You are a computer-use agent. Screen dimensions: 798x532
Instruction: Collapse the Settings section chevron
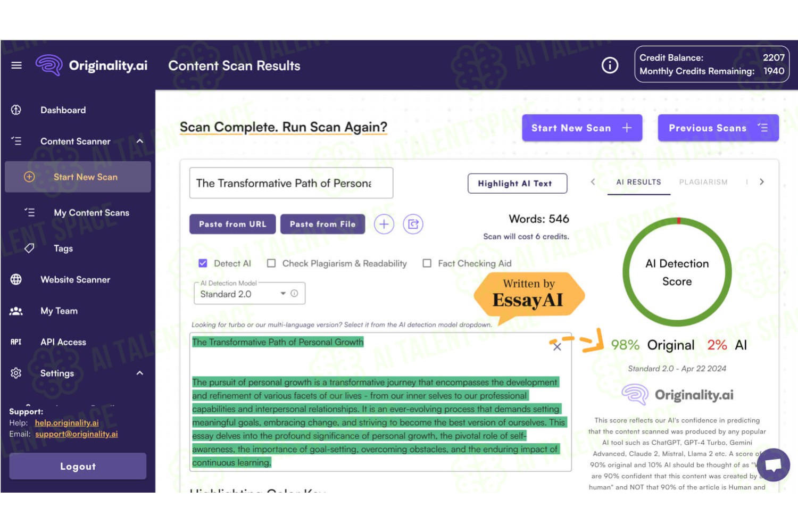tap(140, 373)
